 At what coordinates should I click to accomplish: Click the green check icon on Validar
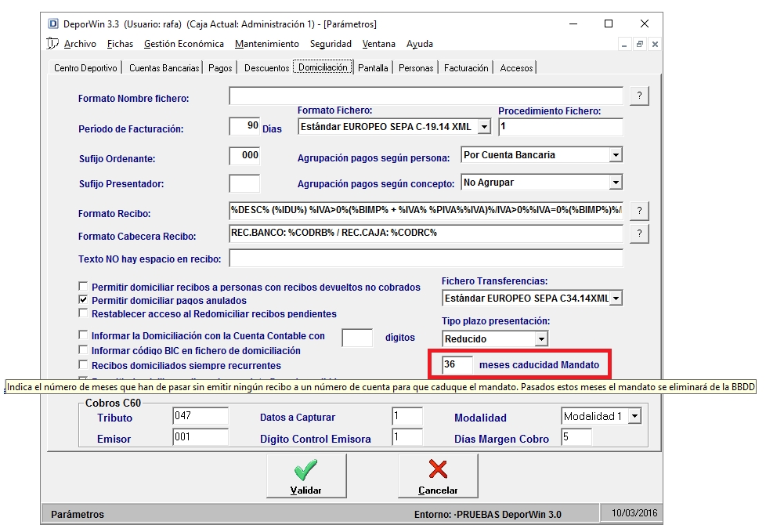pyautogui.click(x=305, y=470)
